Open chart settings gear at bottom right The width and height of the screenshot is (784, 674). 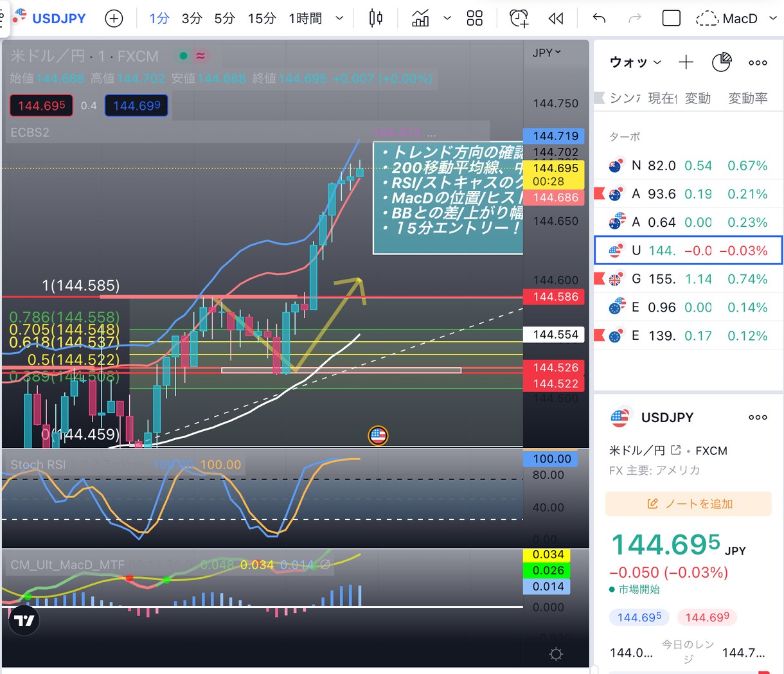pyautogui.click(x=556, y=654)
